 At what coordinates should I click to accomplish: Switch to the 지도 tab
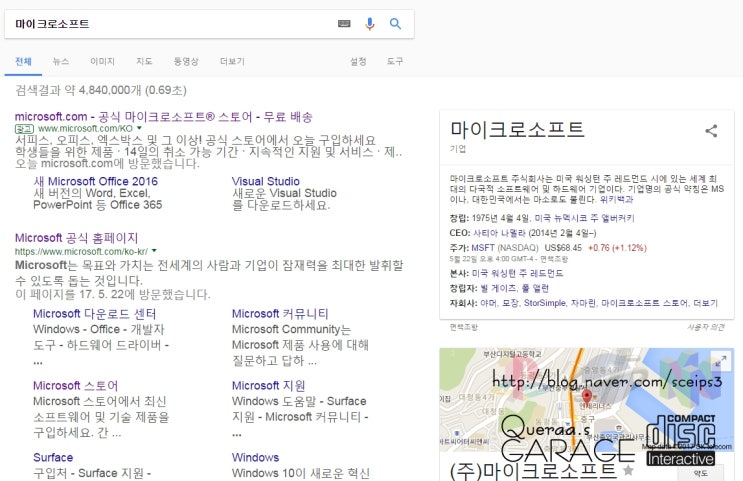[144, 62]
